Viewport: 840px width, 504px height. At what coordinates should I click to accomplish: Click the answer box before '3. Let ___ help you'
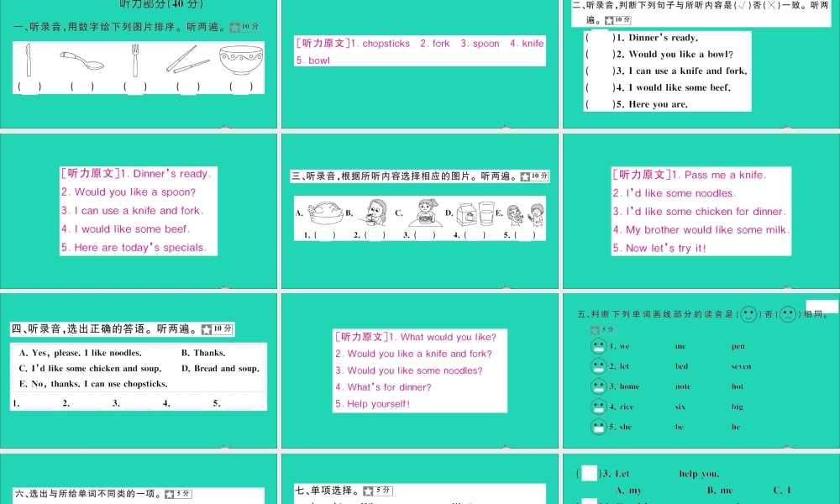(590, 474)
